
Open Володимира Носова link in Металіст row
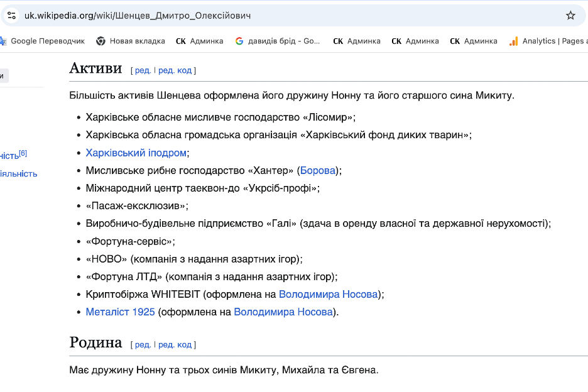(x=283, y=312)
